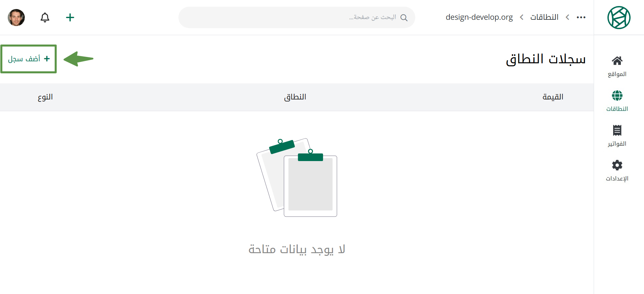This screenshot has height=294, width=644.
Task: Open the الفواتير receipt icon
Action: click(x=617, y=130)
